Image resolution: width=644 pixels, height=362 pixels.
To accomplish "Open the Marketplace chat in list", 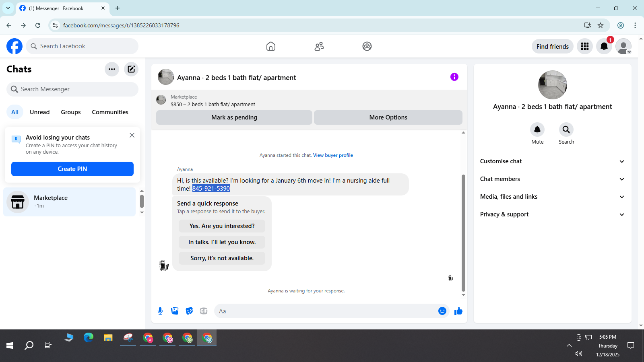I will [x=70, y=202].
